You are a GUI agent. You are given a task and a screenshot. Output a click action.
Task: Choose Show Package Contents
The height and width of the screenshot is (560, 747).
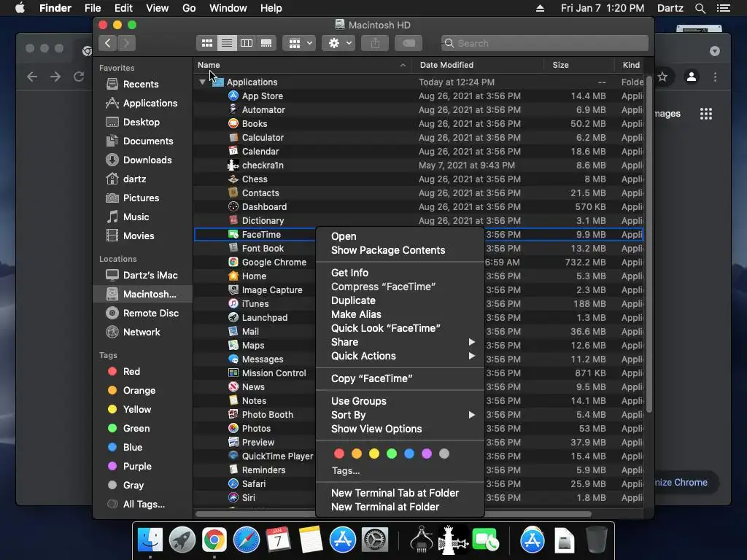[x=400, y=250]
